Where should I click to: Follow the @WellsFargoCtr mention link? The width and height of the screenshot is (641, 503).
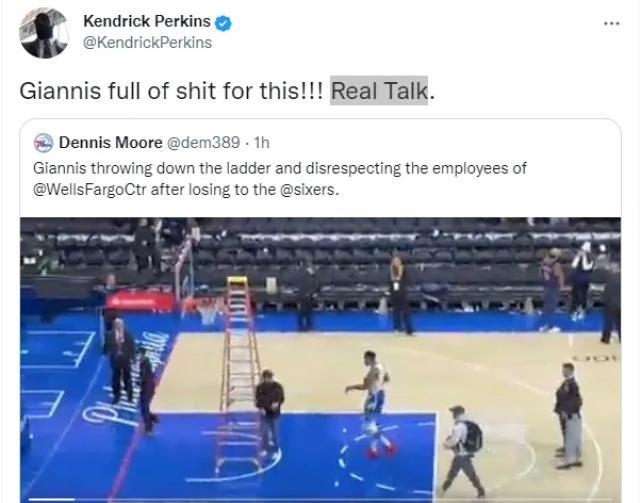point(90,190)
